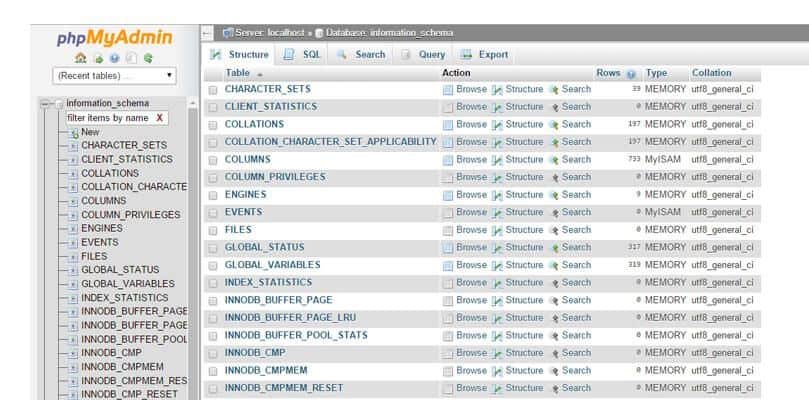Open the Search tab
This screenshot has height=400, width=809.
click(361, 55)
